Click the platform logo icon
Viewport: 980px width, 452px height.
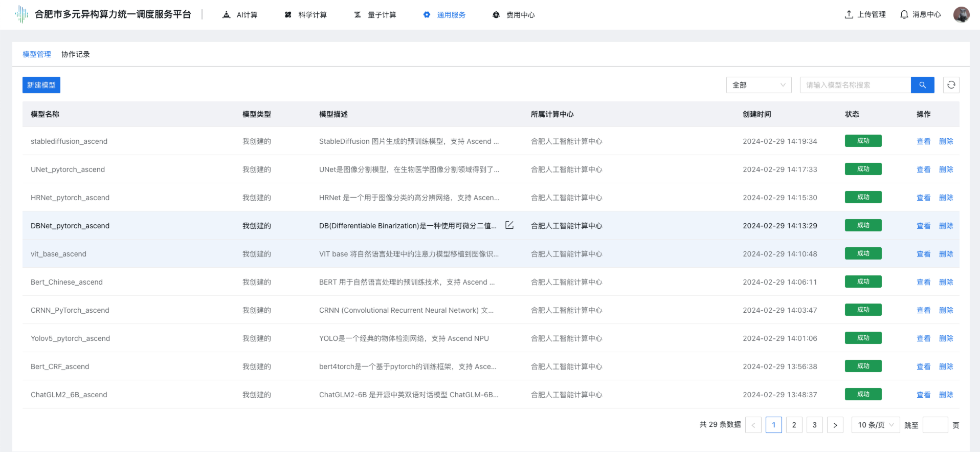click(x=21, y=14)
